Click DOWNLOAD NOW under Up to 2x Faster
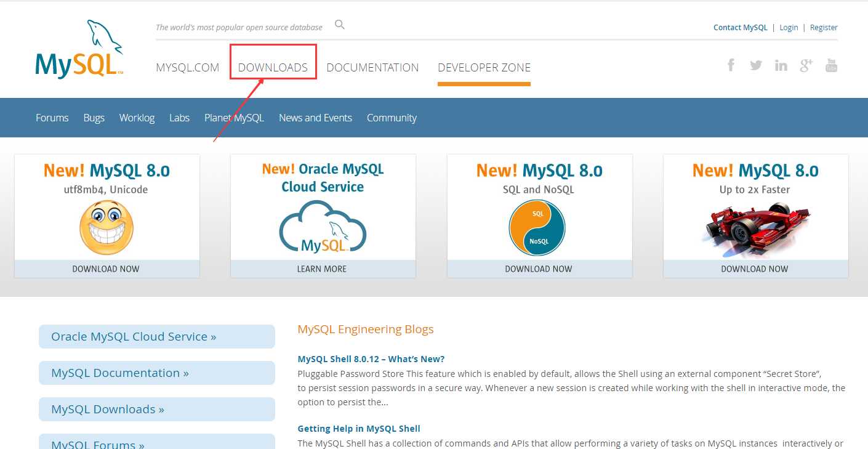Screen dimensions: 868x449 coord(755,269)
